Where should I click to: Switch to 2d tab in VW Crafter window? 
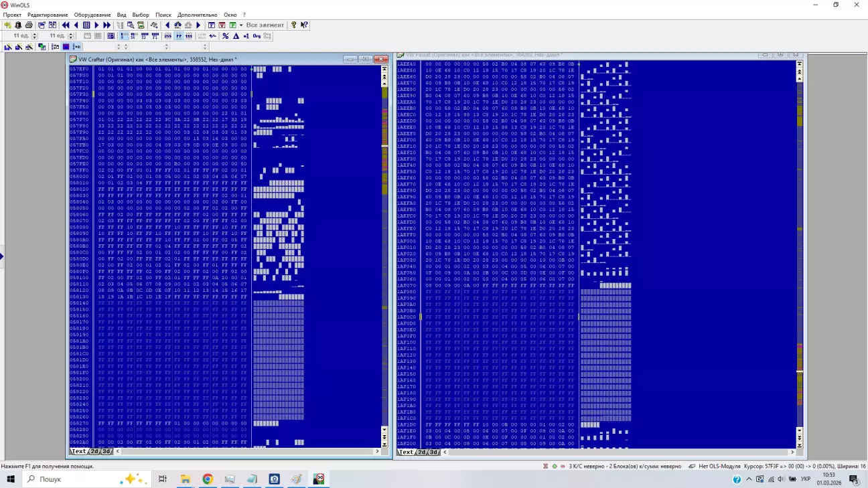click(x=94, y=452)
